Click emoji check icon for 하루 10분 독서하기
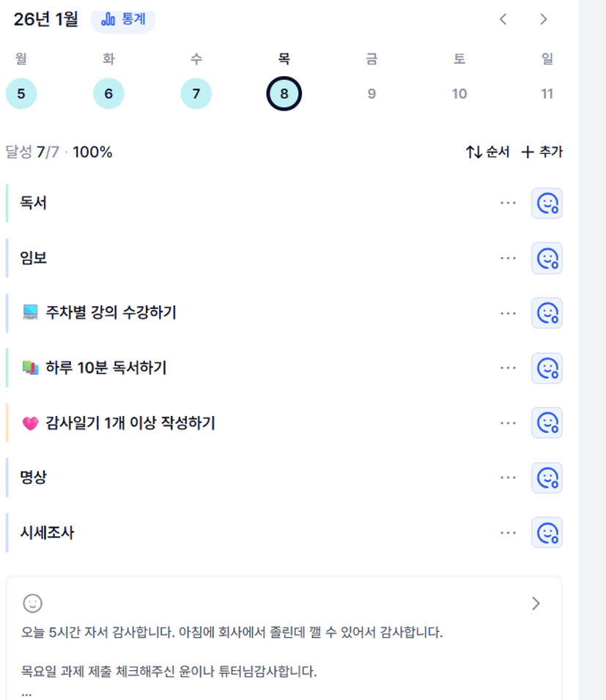Viewport: 606px width, 700px height. [x=547, y=368]
